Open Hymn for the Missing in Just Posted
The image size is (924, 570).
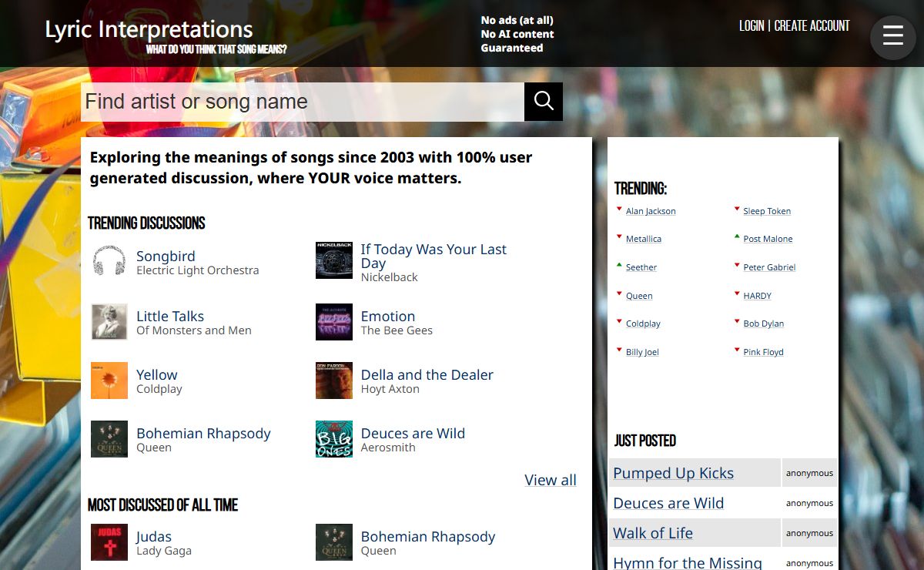pyautogui.click(x=688, y=562)
